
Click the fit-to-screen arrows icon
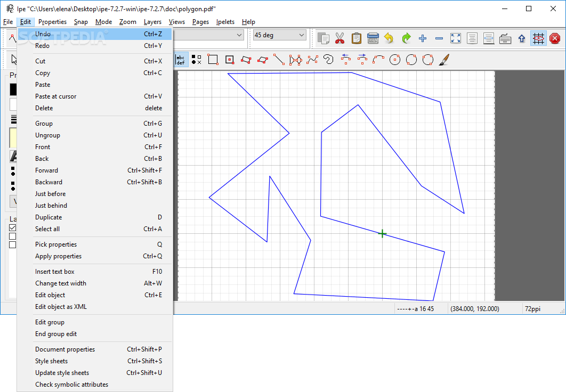pos(456,38)
